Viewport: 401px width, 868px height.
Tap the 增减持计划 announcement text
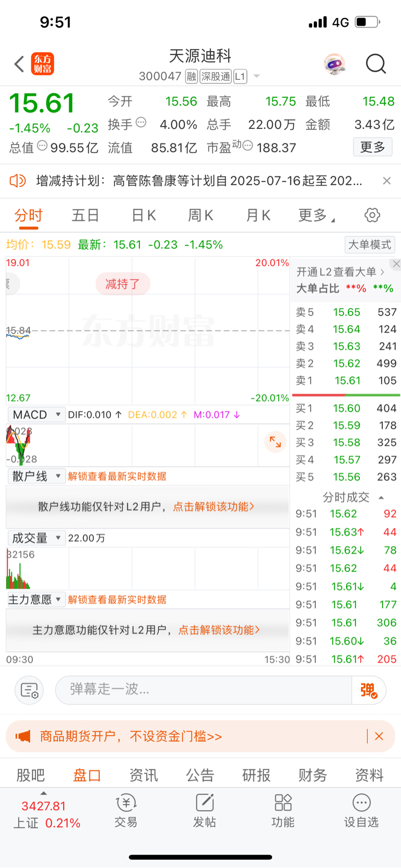tap(199, 181)
